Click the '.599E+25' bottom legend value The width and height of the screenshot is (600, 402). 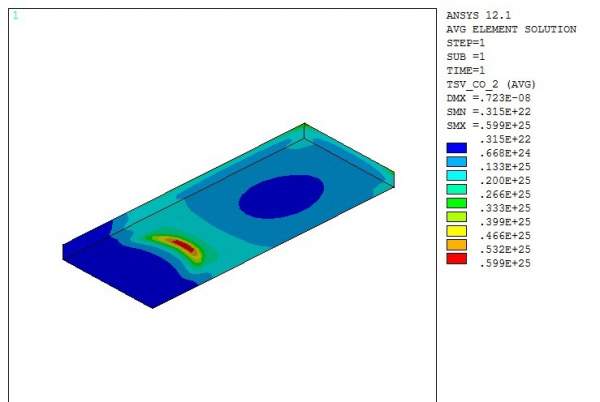click(505, 264)
